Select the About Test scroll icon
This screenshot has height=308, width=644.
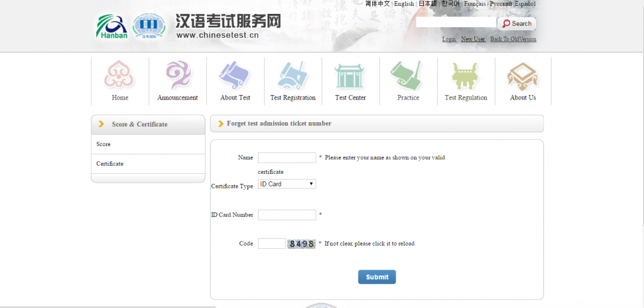point(235,76)
